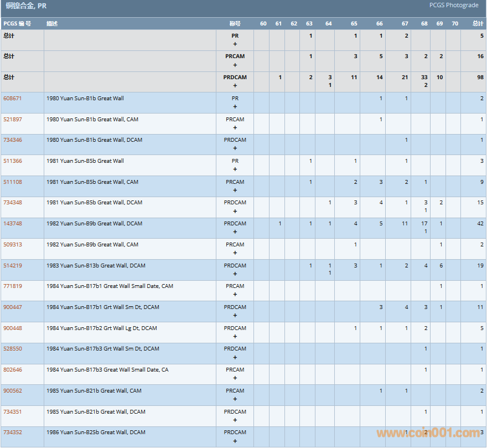This screenshot has width=487, height=448.
Task: Expand plus for 1982 Yuan Sun-B9b DCAM row
Action: click(235, 232)
